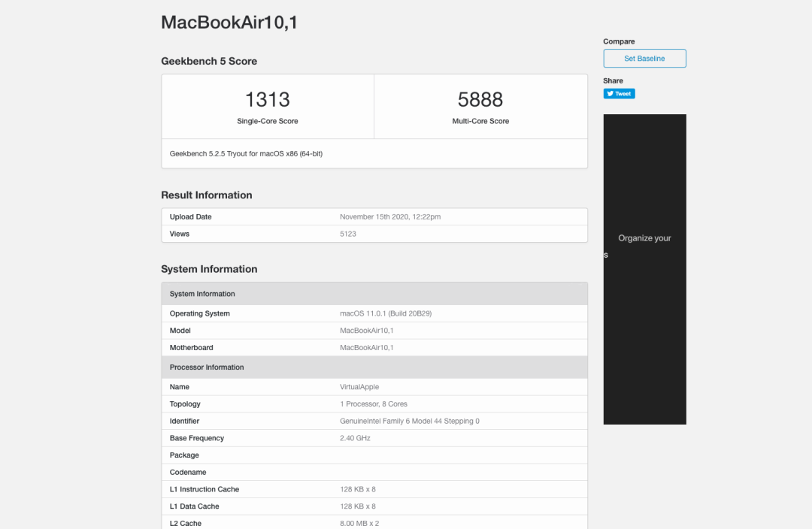Click the Identifier row label
This screenshot has width=812, height=529.
(x=184, y=422)
